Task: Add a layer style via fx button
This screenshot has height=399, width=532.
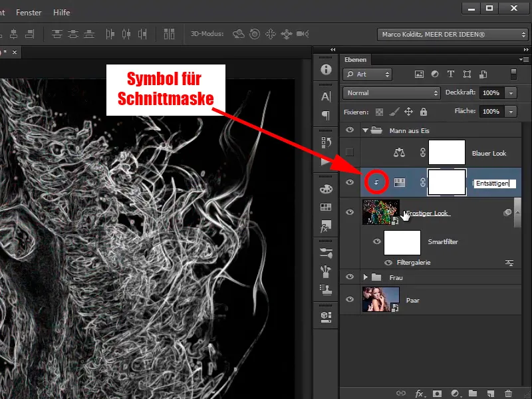Action: pos(420,393)
